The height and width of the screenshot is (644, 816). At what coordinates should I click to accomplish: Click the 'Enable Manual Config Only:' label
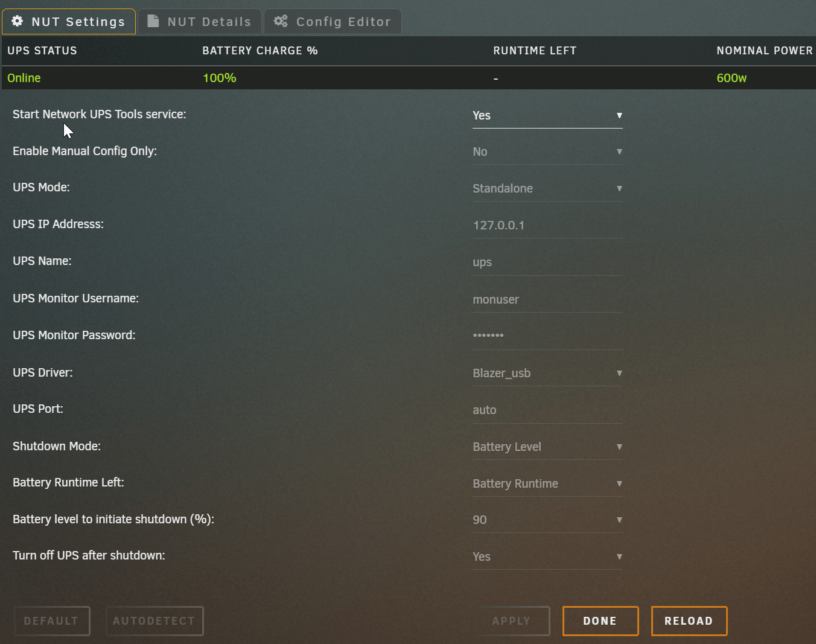[x=84, y=151]
